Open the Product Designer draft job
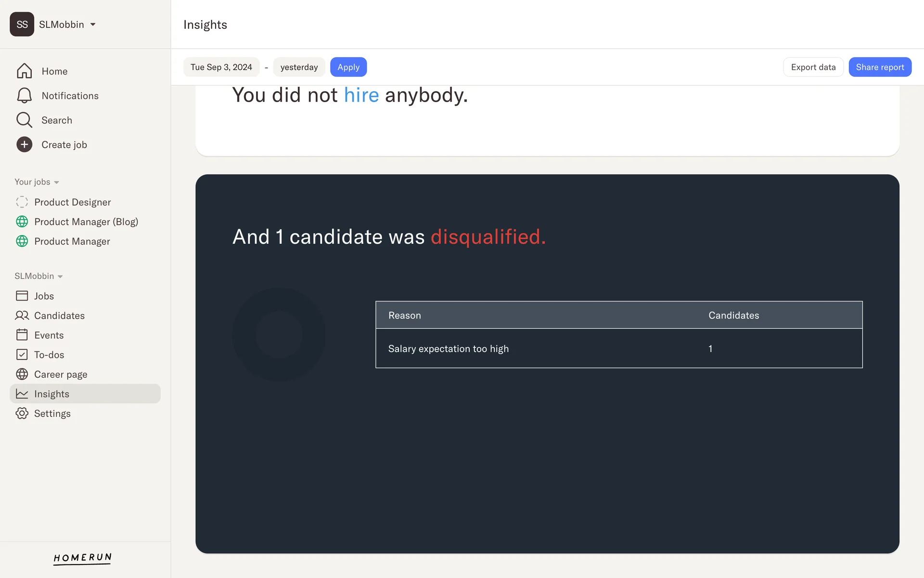Screen dimensions: 924x578 [72, 202]
